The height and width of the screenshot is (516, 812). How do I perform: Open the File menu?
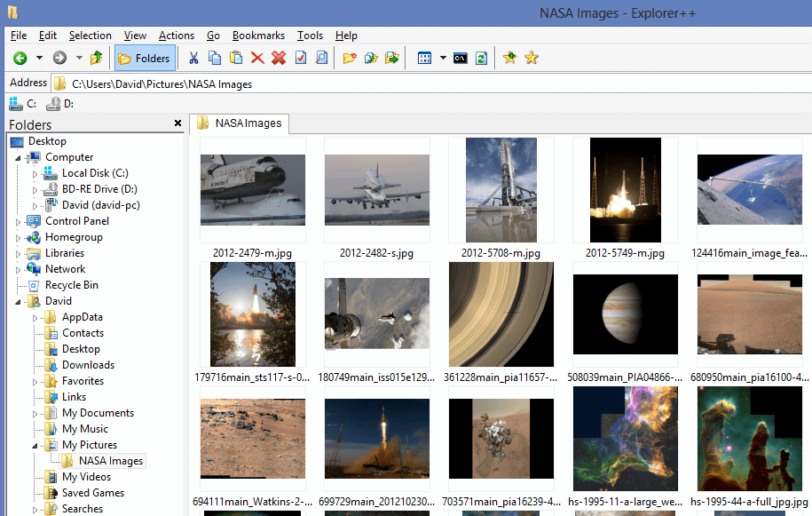[x=19, y=36]
